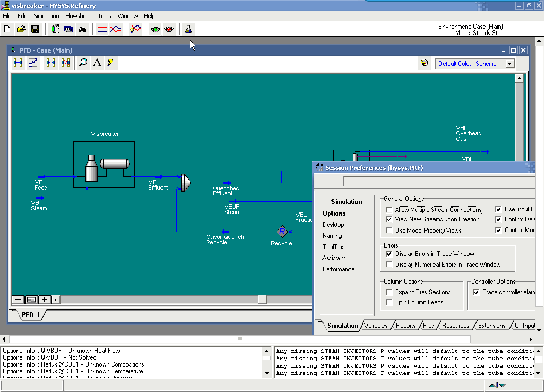Viewport: 544px width, 392px height.
Task: Open the Flowsheet menu
Action: pos(79,16)
